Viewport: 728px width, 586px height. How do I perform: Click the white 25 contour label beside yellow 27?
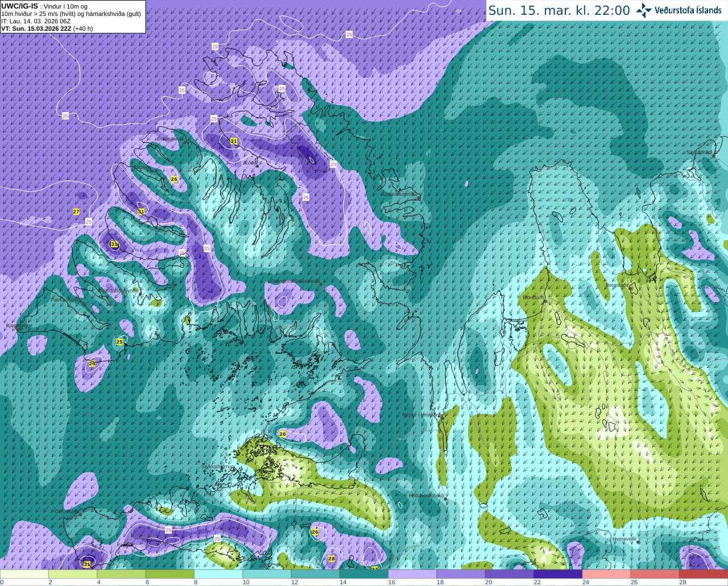[89, 221]
